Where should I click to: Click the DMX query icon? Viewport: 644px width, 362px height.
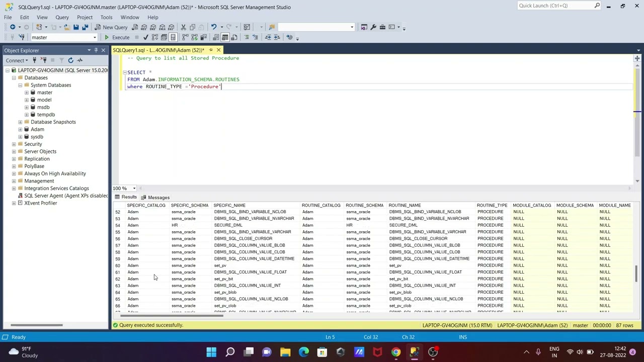click(153, 27)
